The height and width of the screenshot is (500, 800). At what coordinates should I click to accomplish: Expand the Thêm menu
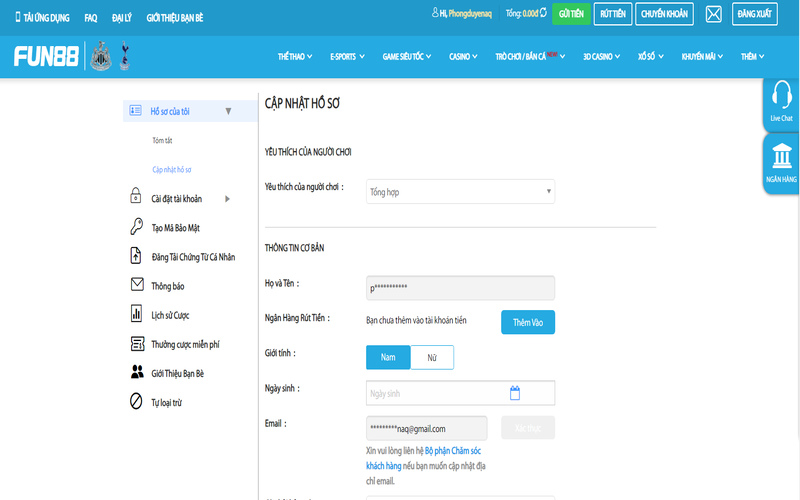(753, 57)
